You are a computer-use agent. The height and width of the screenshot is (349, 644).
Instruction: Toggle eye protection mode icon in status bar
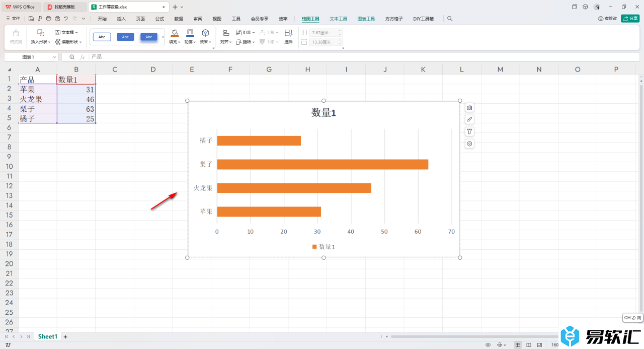point(488,345)
